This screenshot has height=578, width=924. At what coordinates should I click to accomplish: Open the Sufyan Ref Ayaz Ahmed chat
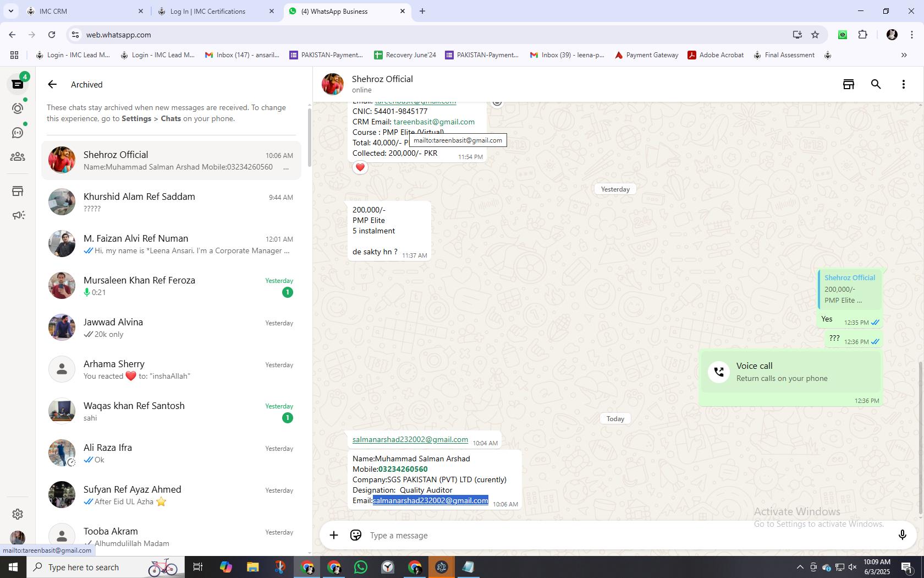tap(171, 495)
